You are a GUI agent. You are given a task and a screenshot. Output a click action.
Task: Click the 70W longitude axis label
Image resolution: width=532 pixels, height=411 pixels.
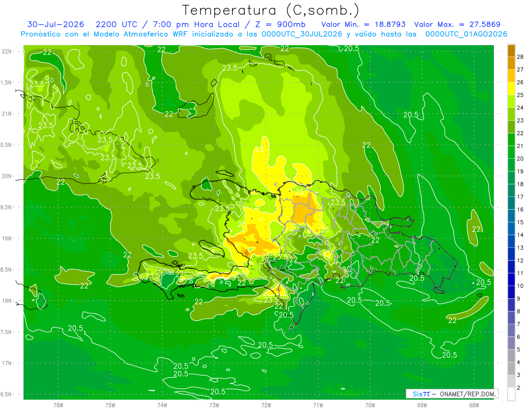[x=370, y=405]
